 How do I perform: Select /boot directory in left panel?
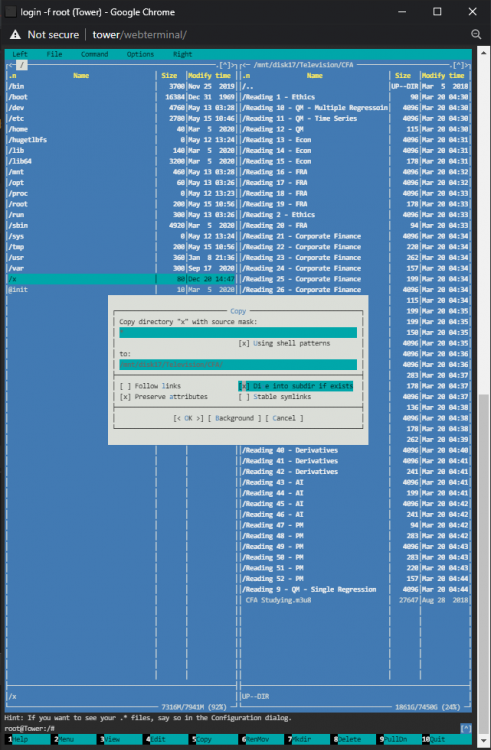coord(121,97)
